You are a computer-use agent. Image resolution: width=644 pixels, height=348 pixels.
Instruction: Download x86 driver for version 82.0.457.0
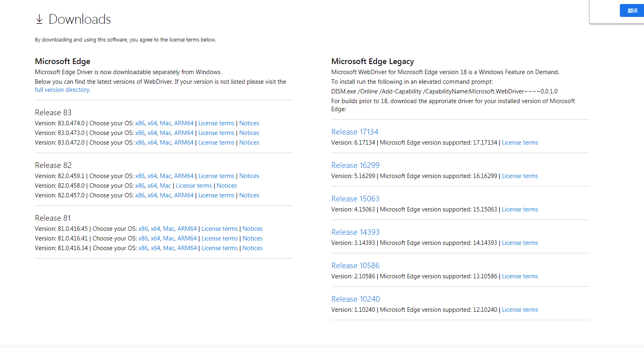click(140, 195)
